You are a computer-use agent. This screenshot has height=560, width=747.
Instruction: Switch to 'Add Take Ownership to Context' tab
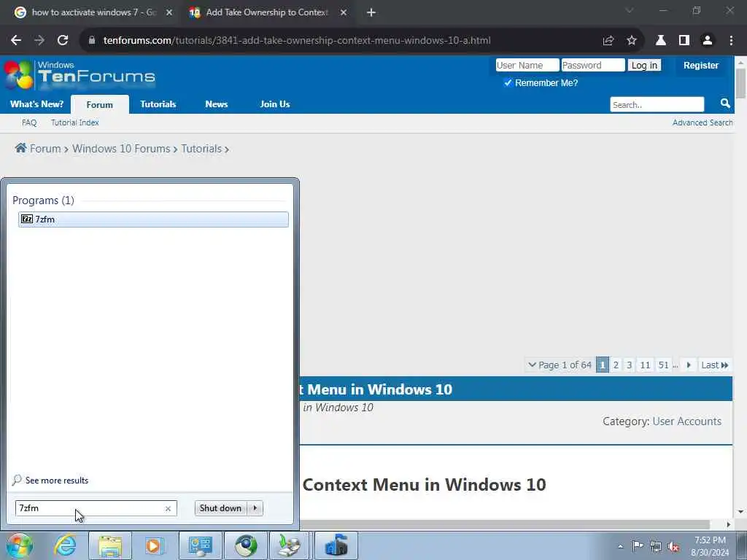pyautogui.click(x=267, y=12)
